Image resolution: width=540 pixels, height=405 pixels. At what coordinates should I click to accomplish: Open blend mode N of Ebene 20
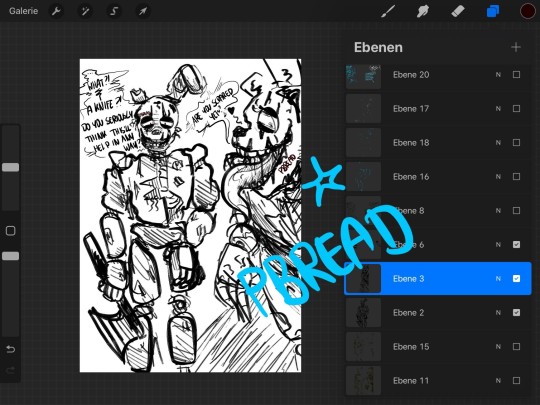(498, 74)
